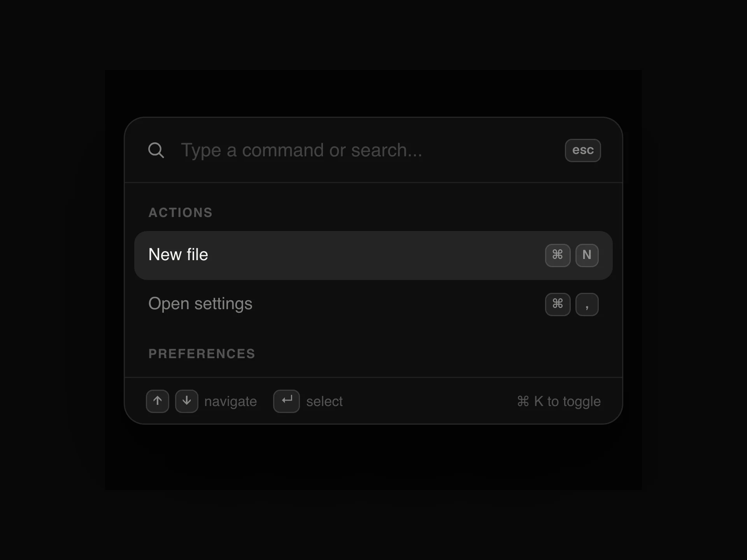The image size is (747, 560).
Task: Click the 'navigate' hint label
Action: click(230, 402)
